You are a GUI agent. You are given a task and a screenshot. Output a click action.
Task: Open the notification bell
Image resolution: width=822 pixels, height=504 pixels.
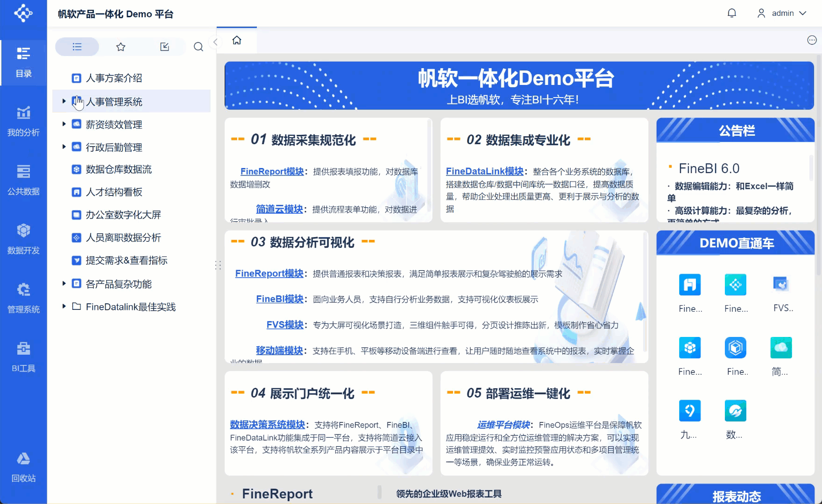click(732, 13)
